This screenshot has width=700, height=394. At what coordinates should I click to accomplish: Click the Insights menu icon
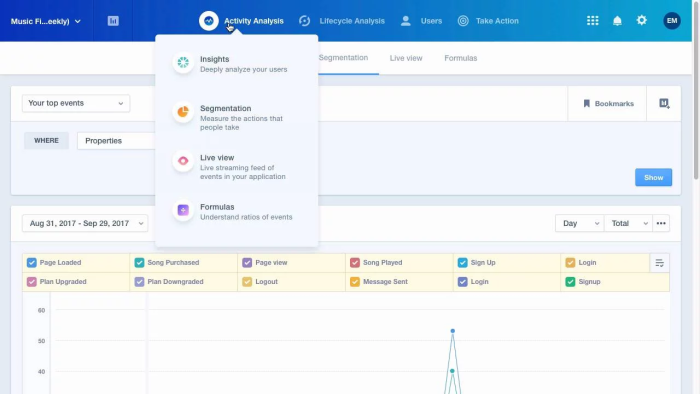click(183, 62)
